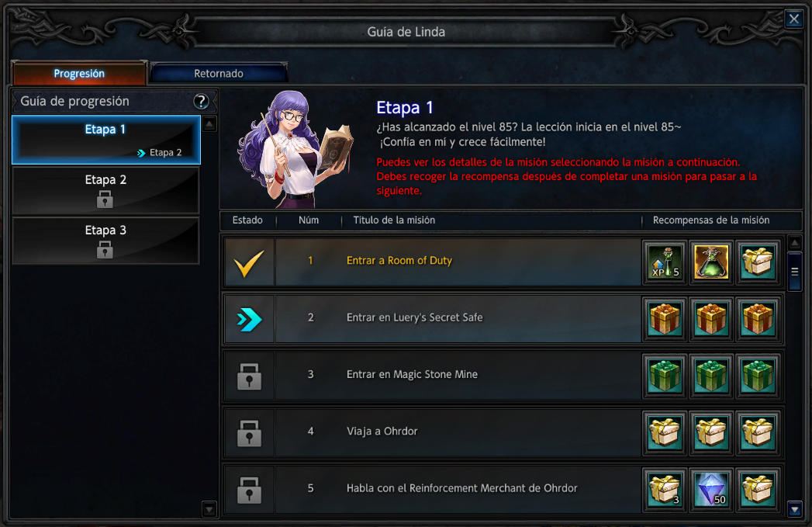Click first orange gift box of mission 2
Viewport: 812px width, 527px height.
[x=665, y=319]
